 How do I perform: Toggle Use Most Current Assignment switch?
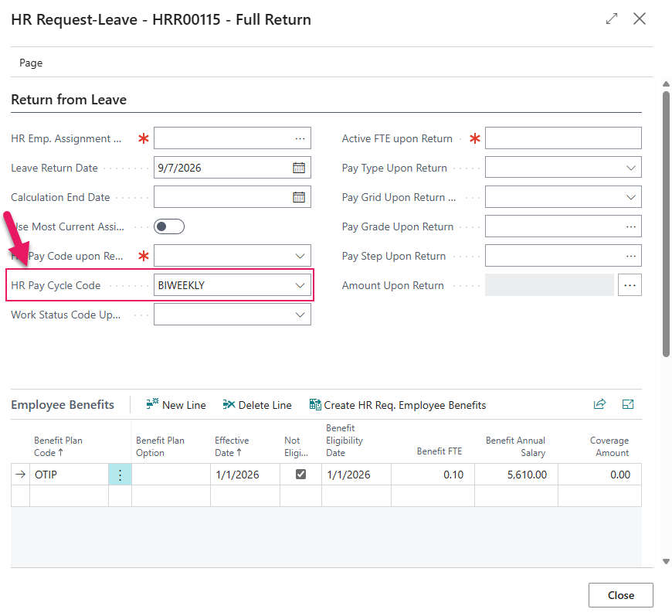coord(169,226)
